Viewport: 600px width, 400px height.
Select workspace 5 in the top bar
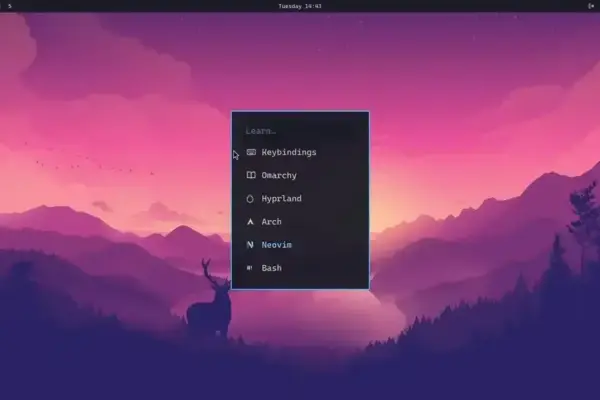pos(10,6)
